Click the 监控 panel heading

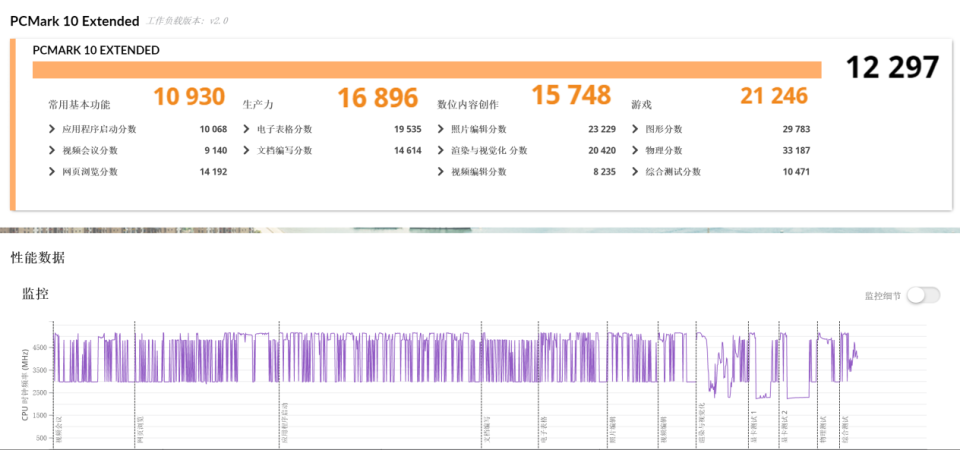point(36,294)
